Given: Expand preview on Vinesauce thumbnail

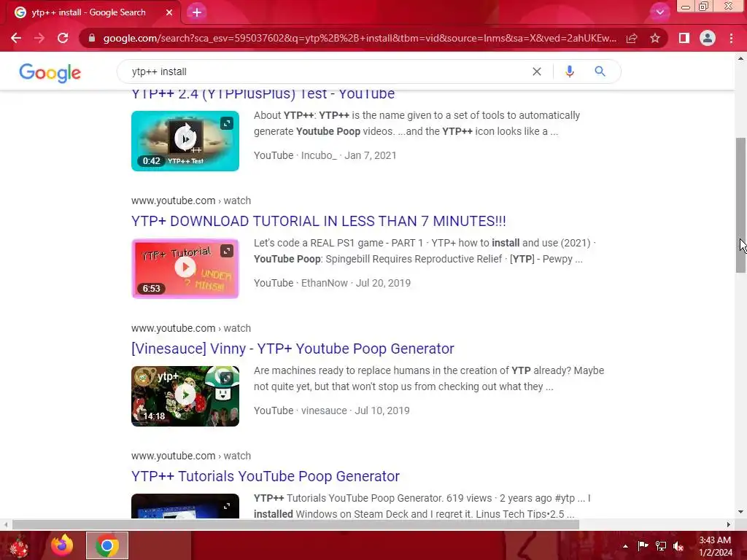Looking at the screenshot, I should tap(227, 378).
